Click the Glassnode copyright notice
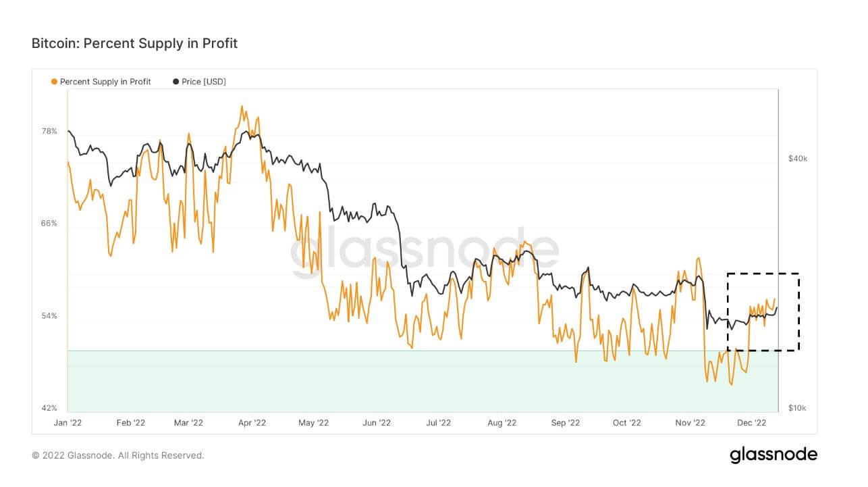This screenshot has height=487, width=868. [x=117, y=455]
